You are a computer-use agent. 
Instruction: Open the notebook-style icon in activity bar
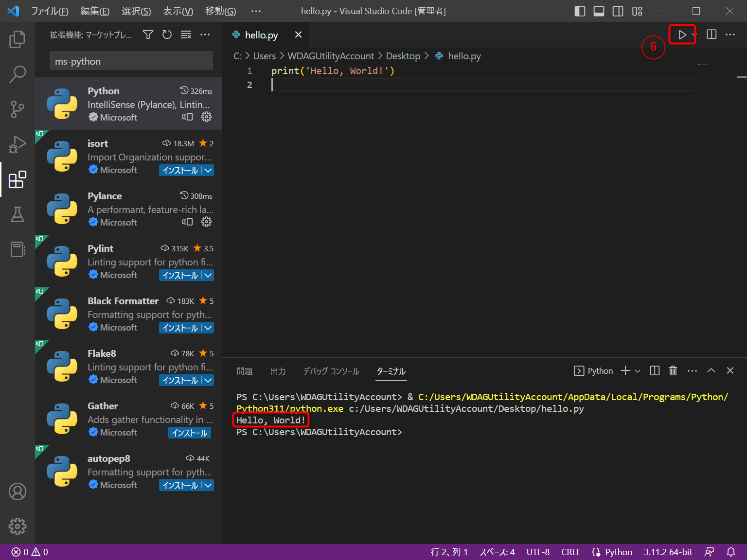point(18,249)
